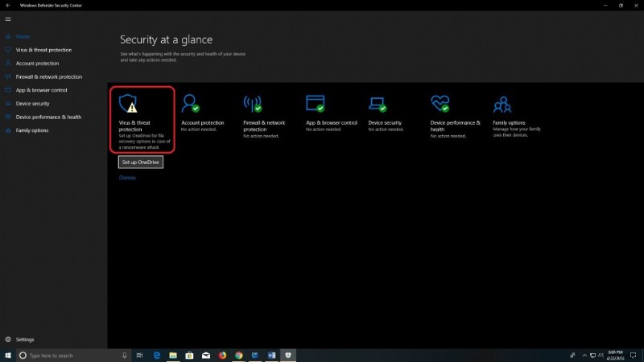Click the taskbar clock and date
This screenshot has height=362, width=644.
pyautogui.click(x=615, y=356)
